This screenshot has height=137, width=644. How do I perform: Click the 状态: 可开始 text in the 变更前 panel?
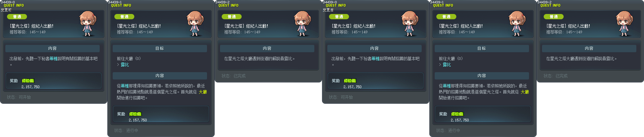pos(19,97)
